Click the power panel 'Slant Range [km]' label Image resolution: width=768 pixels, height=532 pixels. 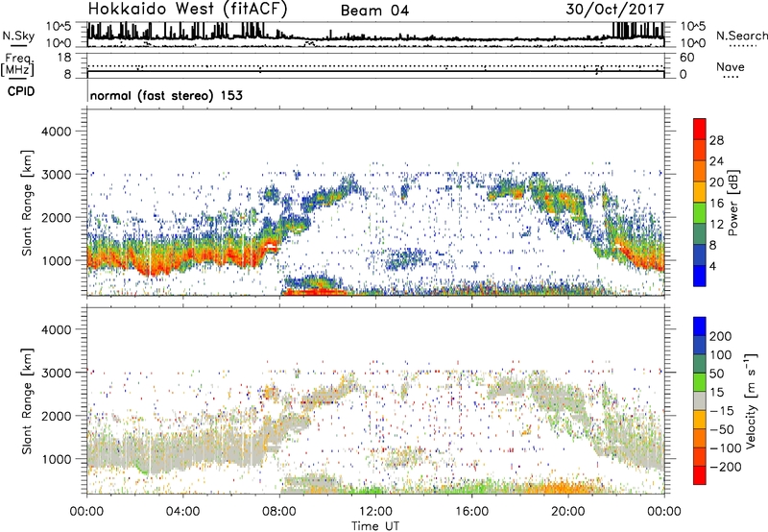click(27, 203)
